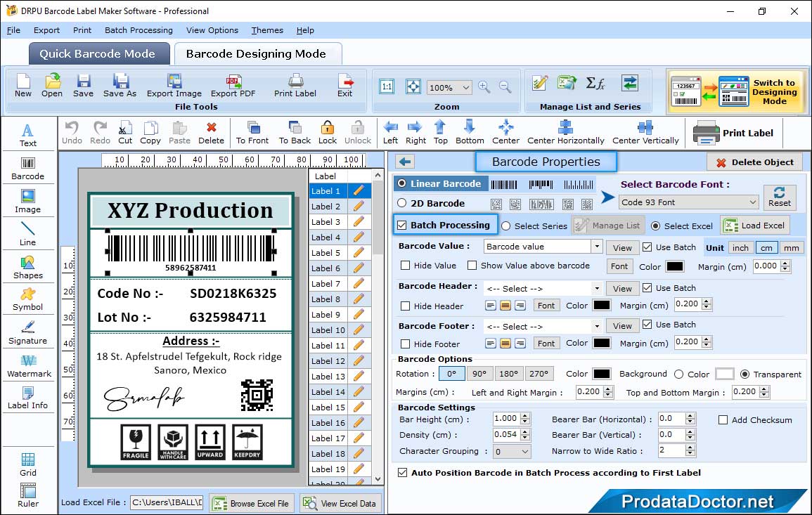This screenshot has width=812, height=515.
Task: Click edit pencil for Label 5
Action: tap(359, 253)
